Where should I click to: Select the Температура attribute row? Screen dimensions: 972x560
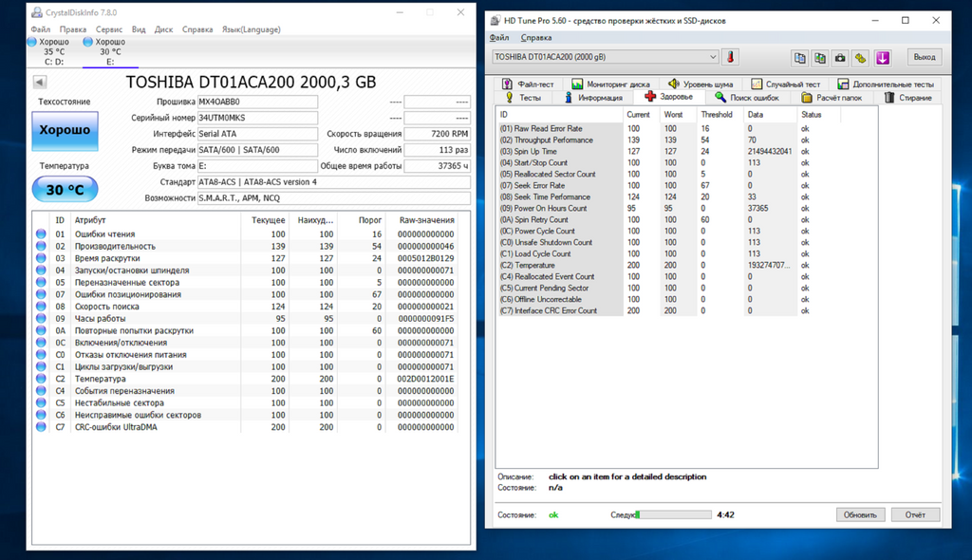click(246, 379)
